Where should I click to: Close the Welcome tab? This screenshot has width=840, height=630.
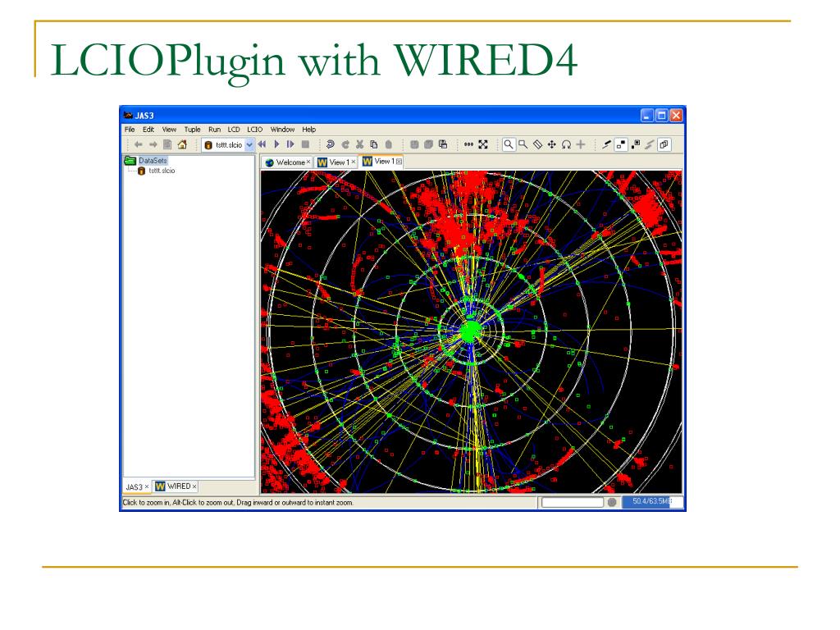(x=308, y=162)
